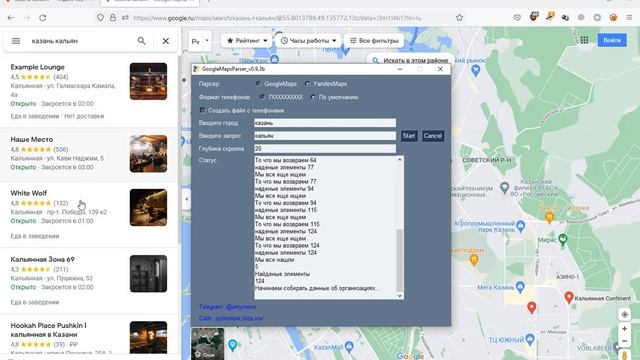Click the padlock site info icon
This screenshot has height=360, width=640.
(113, 18)
